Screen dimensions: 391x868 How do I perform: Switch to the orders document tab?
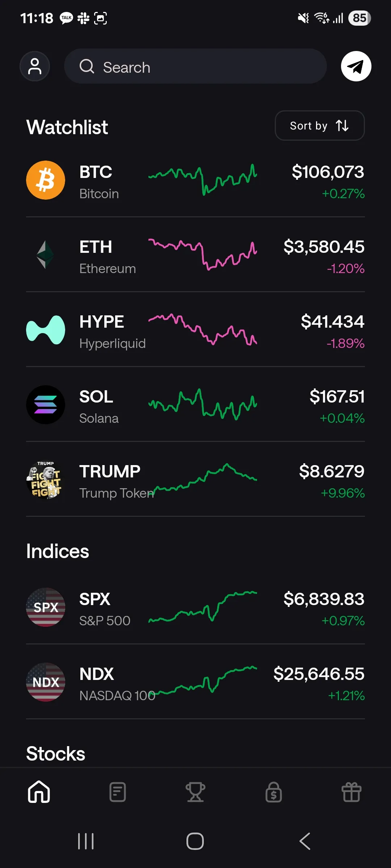[x=118, y=792]
